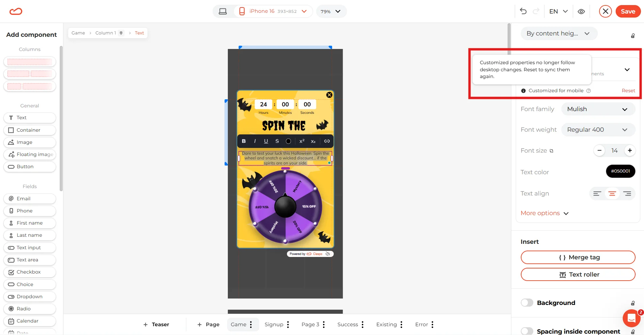644x335 pixels.
Task: Open iPhone 16 device dropdown
Action: pyautogui.click(x=273, y=11)
